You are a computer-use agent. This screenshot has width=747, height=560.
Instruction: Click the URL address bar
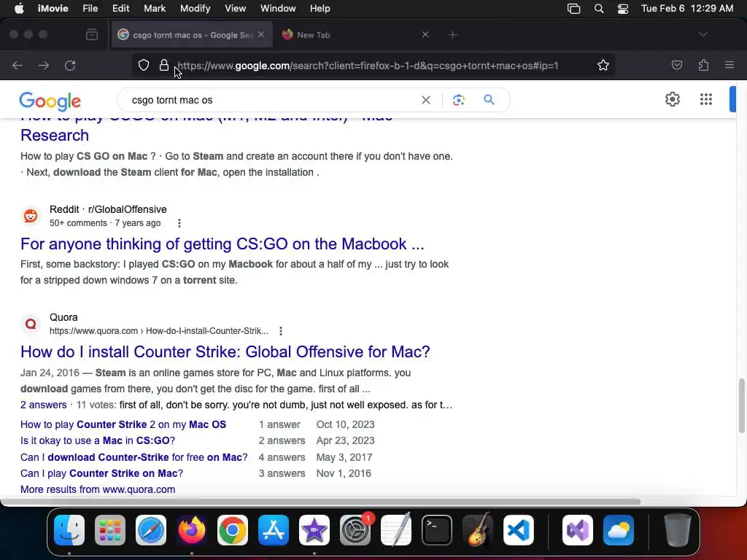tap(367, 66)
